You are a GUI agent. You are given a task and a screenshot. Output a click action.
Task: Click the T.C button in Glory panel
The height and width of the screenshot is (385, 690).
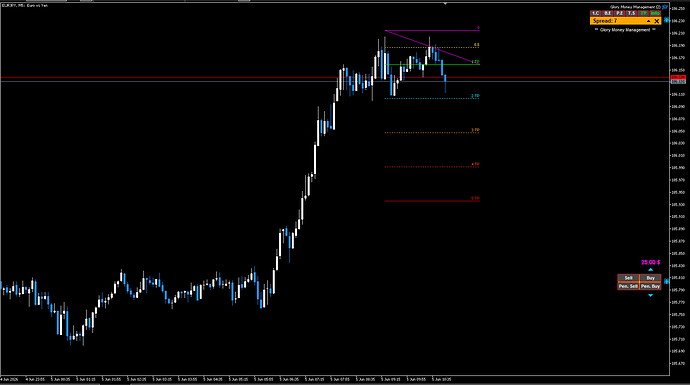coord(595,14)
